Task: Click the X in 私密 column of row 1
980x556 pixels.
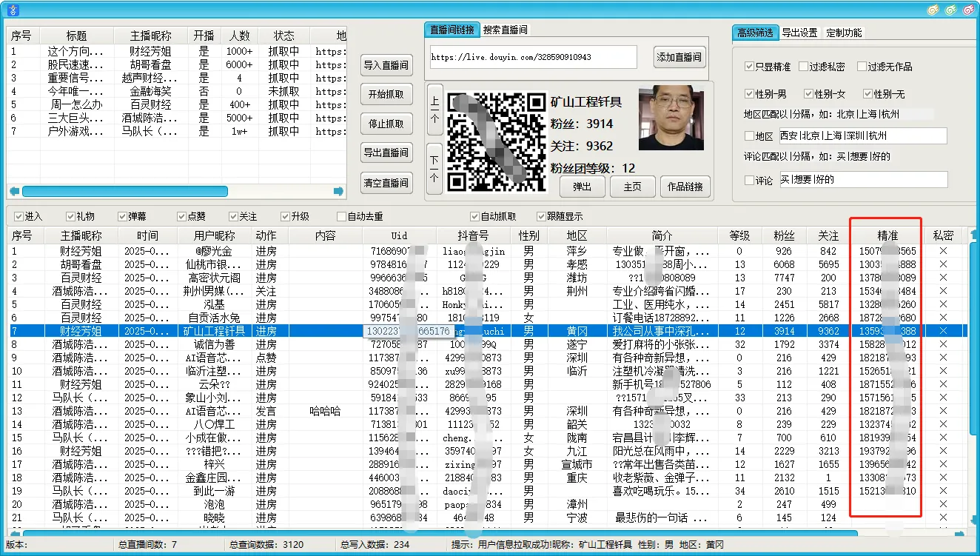Action: click(x=943, y=251)
